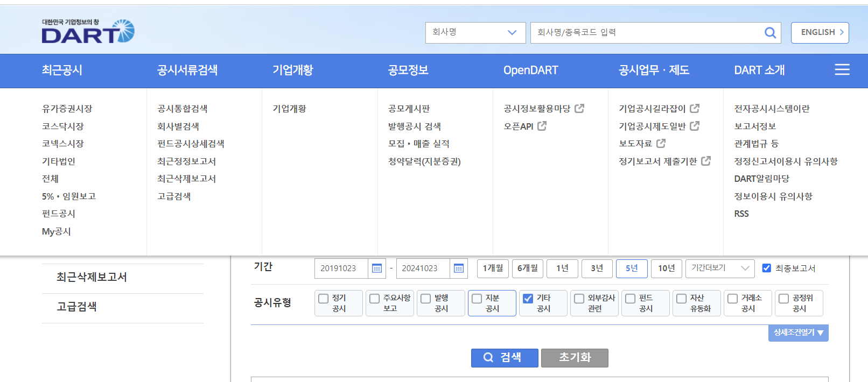This screenshot has height=382, width=868.
Task: Check the 공정위공시 disclosure type
Action: (784, 298)
